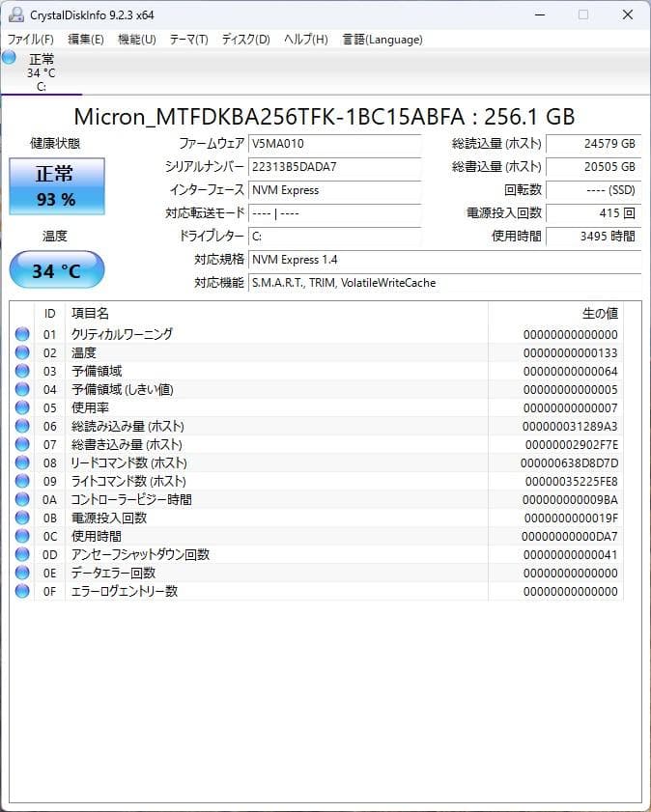Click status orb for ID 02 温度 row
651x812 pixels.
pyautogui.click(x=22, y=352)
